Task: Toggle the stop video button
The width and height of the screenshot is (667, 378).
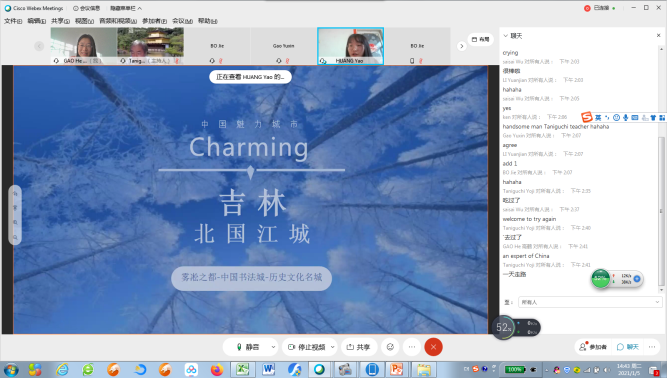Action: click(306, 347)
